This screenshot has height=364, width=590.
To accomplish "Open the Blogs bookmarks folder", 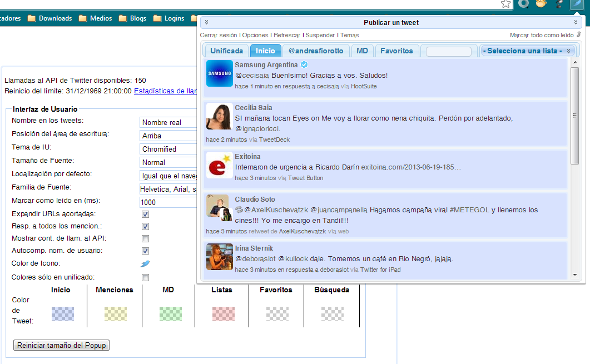I will (x=132, y=18).
